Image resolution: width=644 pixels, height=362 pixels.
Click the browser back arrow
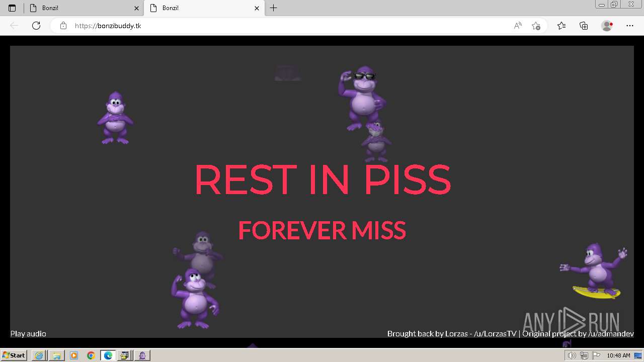pyautogui.click(x=14, y=26)
